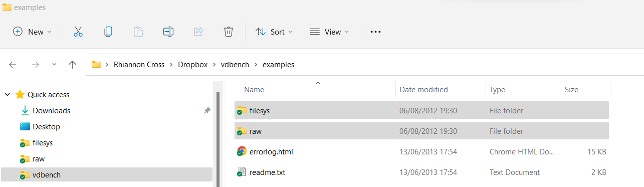Screen dimensions: 644x187
Task: Sort by Date modified column header
Action: (423, 90)
